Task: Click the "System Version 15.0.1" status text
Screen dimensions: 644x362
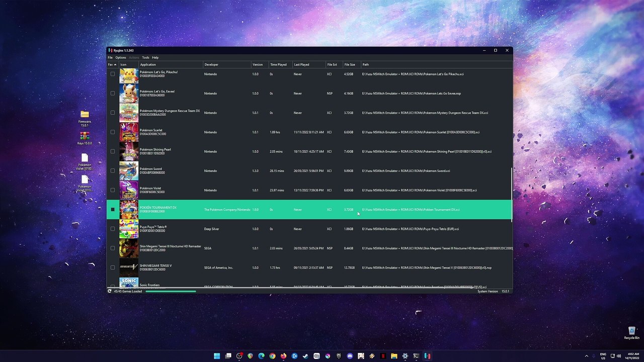Action: tap(493, 291)
